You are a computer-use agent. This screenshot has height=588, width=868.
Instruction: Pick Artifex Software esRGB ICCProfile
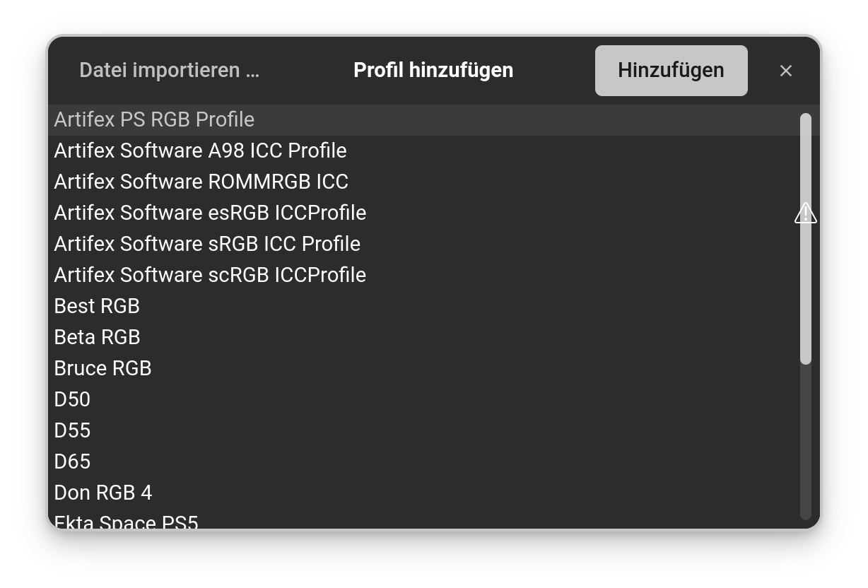point(210,213)
